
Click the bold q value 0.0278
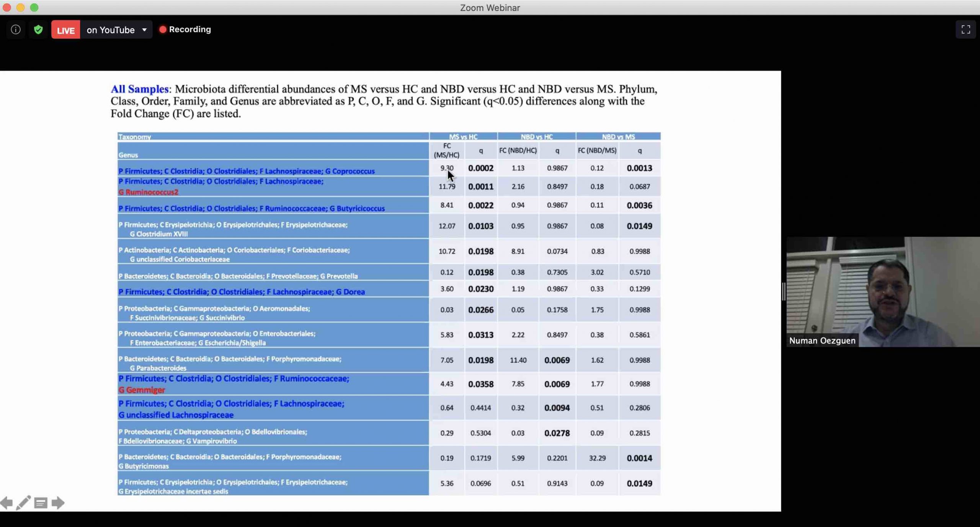557,433
